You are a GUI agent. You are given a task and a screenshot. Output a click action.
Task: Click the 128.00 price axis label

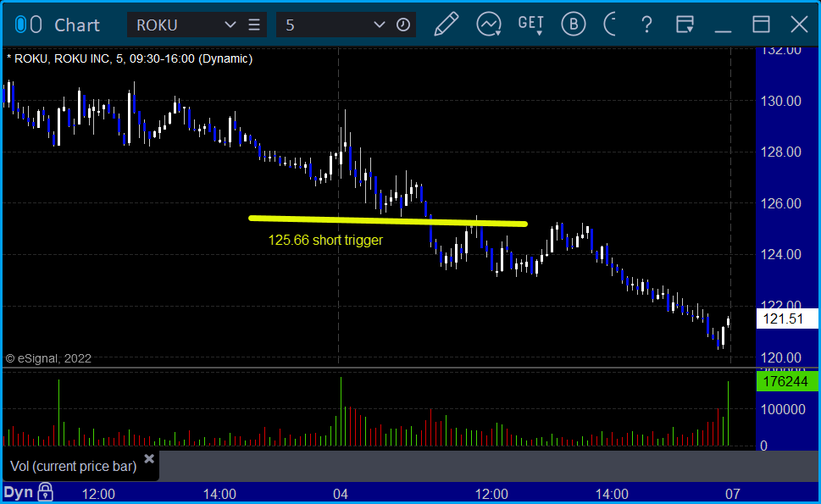pyautogui.click(x=780, y=152)
